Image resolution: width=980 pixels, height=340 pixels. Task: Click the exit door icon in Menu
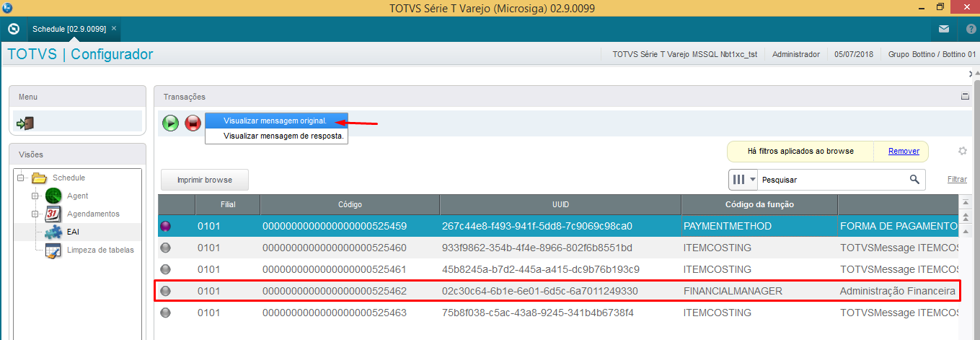tap(25, 123)
